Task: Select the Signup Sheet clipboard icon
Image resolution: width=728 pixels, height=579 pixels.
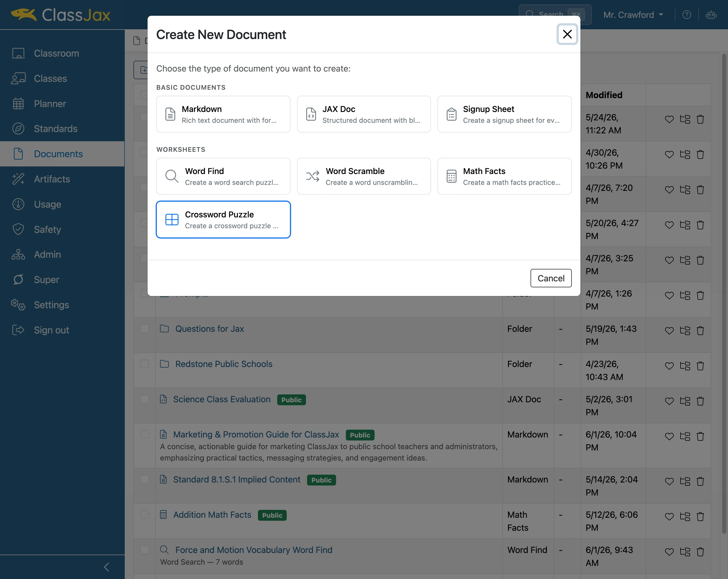Action: coord(451,114)
